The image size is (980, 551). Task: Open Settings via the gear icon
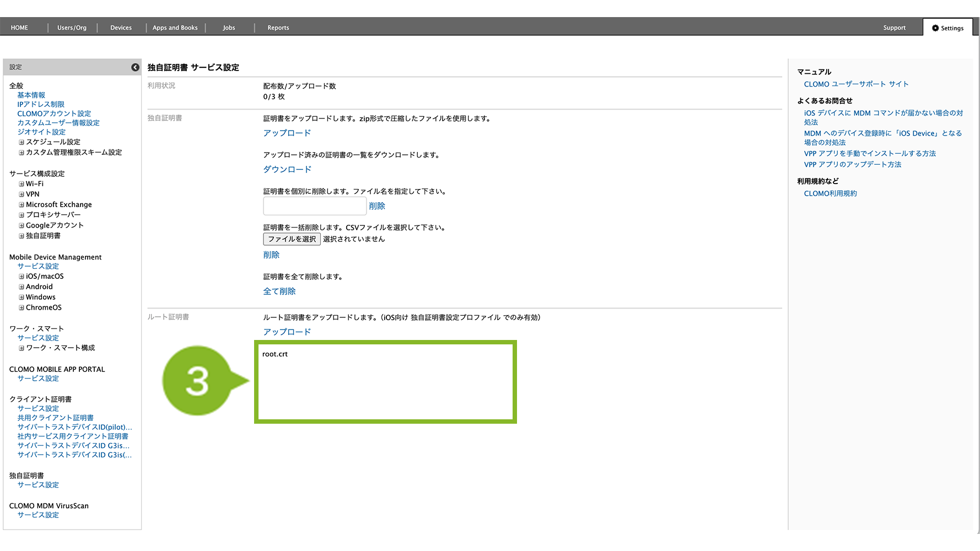935,28
